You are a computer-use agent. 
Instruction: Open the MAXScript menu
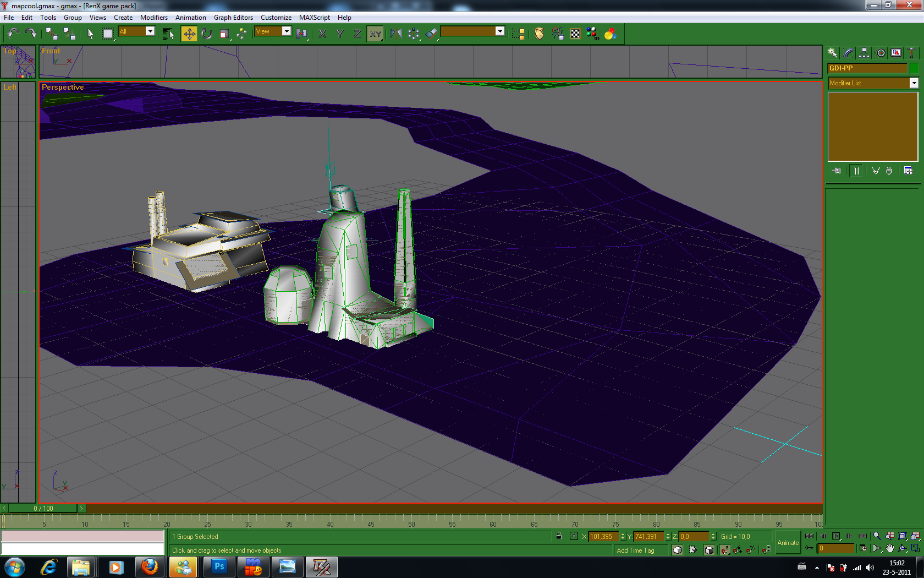coord(314,18)
